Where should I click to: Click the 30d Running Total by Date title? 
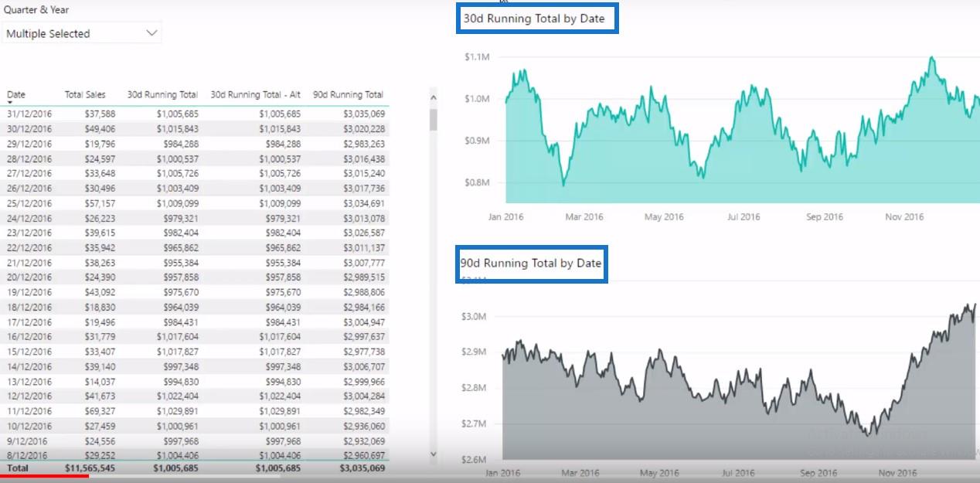pos(534,18)
